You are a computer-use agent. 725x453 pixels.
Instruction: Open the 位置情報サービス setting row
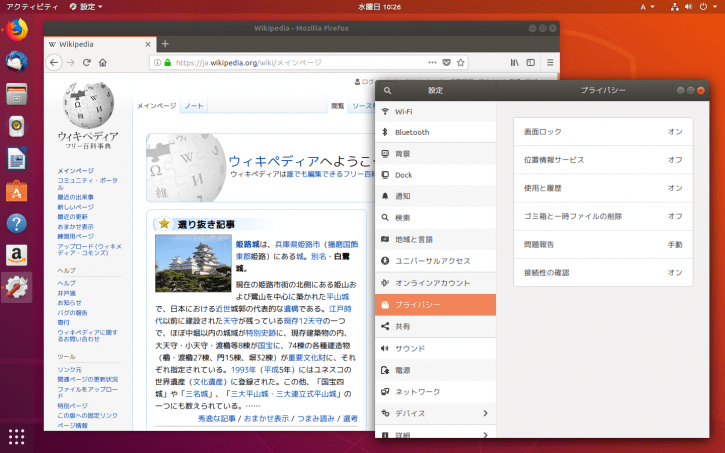[x=603, y=160]
